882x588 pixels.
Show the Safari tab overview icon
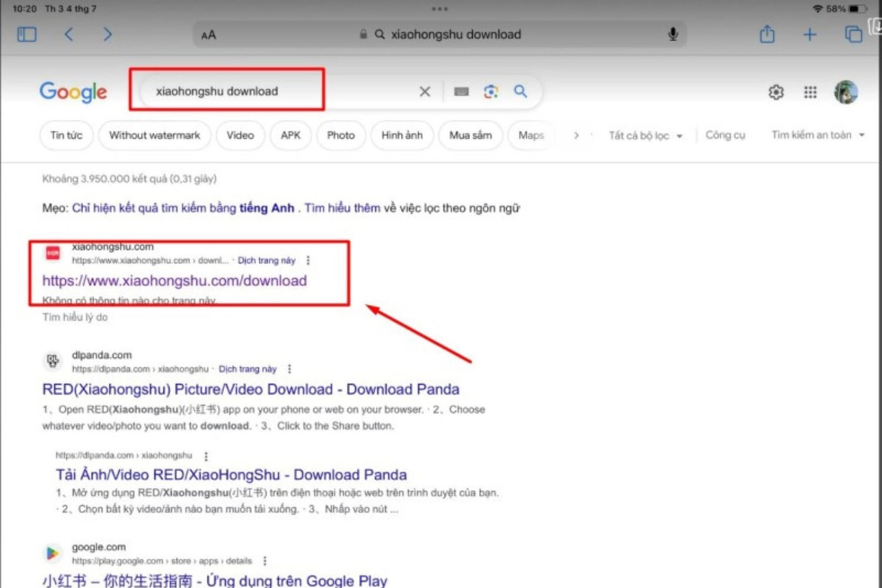point(853,34)
